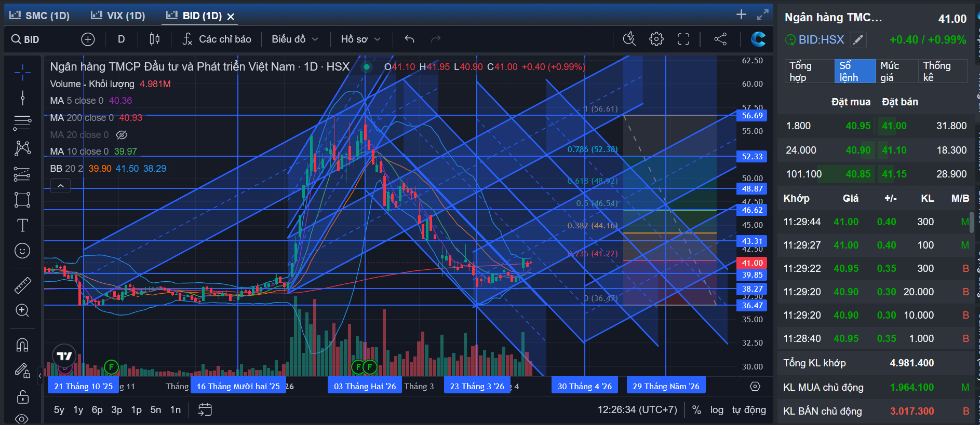This screenshot has height=425, width=980.
Task: Collapse the indicator legend list
Action: (x=61, y=186)
